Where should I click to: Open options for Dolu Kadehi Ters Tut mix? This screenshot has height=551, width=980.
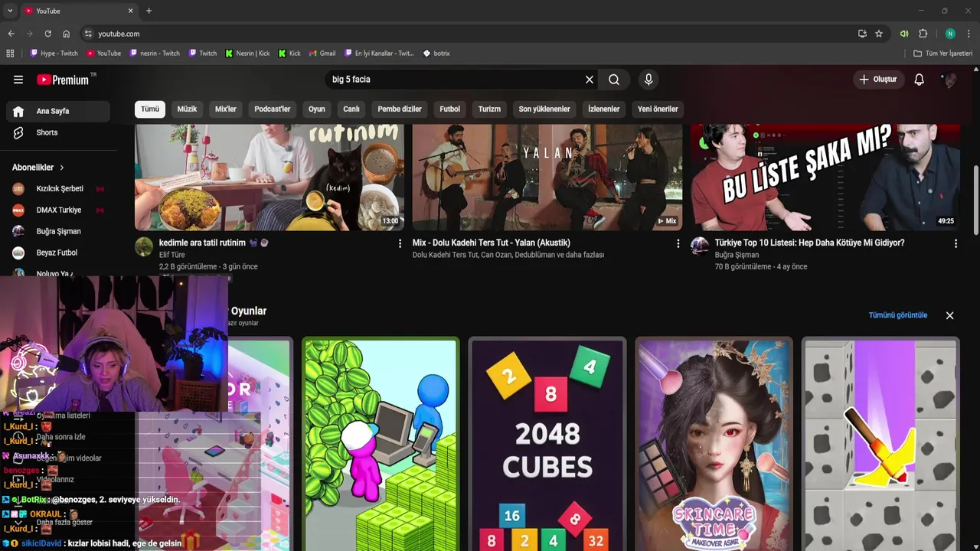click(678, 243)
